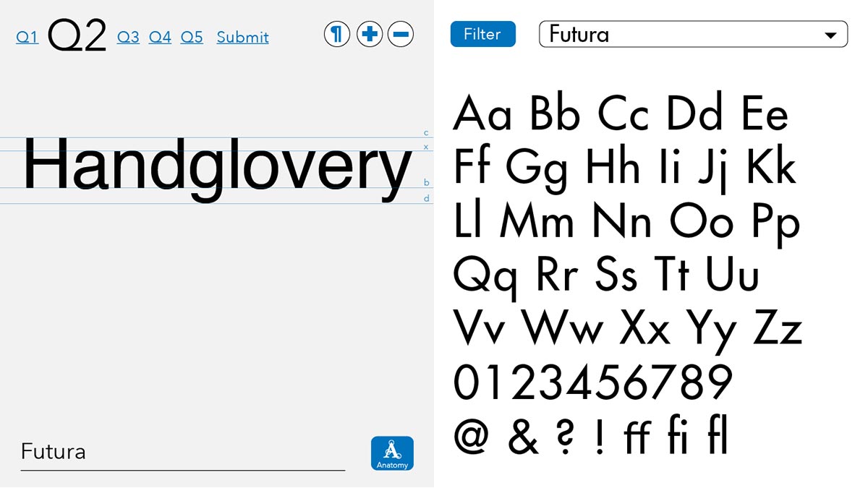Jump to question Q3

[x=128, y=37]
